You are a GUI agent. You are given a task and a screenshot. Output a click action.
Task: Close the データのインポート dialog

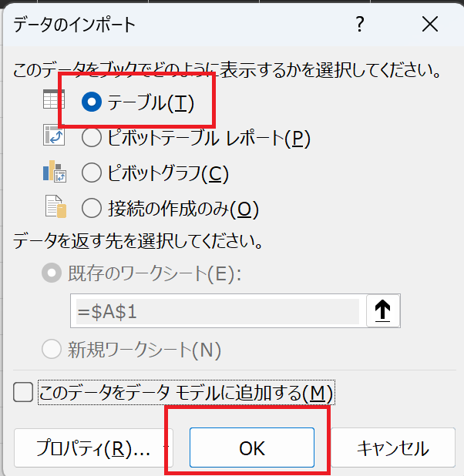(x=430, y=25)
